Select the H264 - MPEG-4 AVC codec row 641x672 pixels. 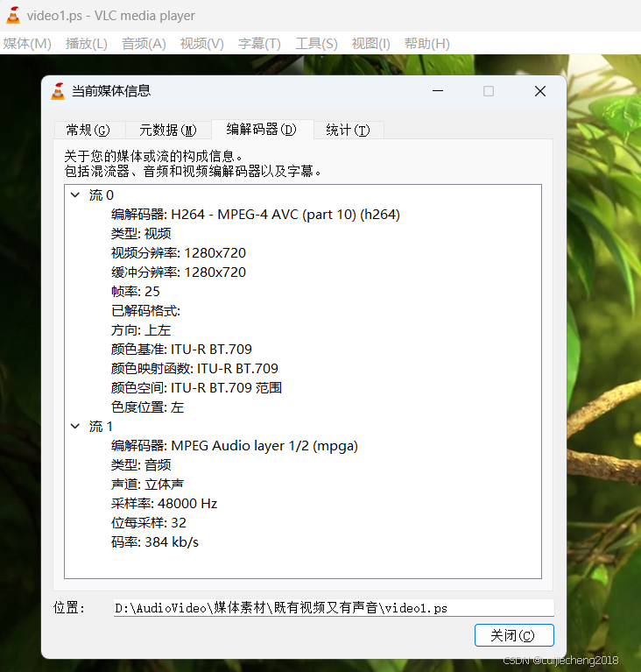click(x=256, y=215)
